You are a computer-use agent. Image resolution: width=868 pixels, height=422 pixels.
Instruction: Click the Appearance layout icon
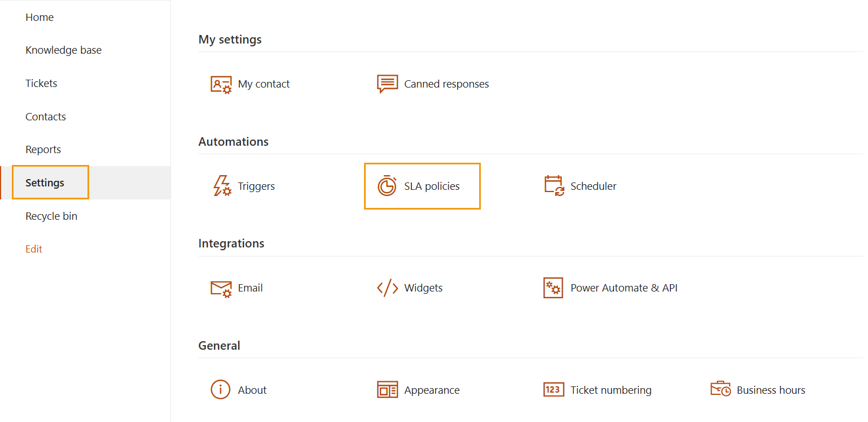point(387,390)
